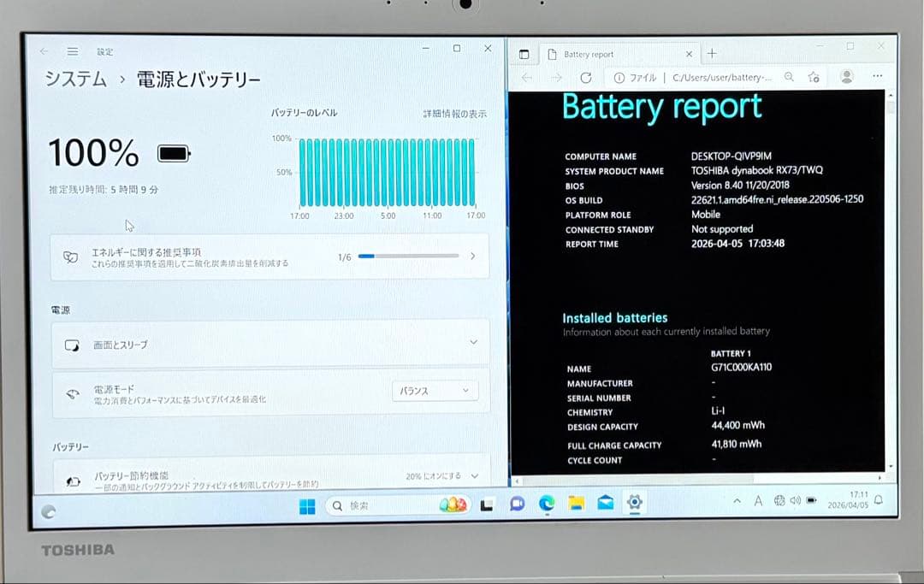Expand 画面とスリープ section

coord(270,344)
